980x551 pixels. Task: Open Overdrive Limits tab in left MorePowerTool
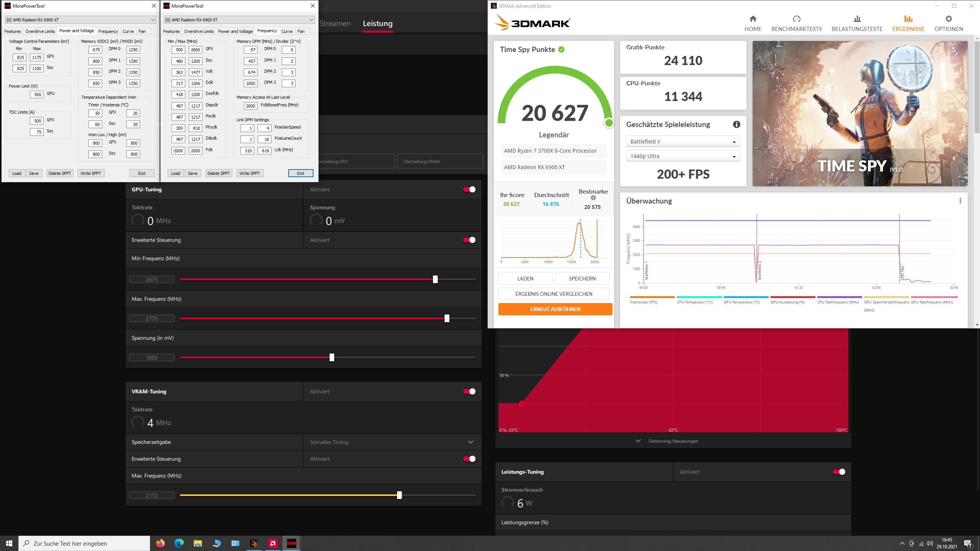coord(40,31)
